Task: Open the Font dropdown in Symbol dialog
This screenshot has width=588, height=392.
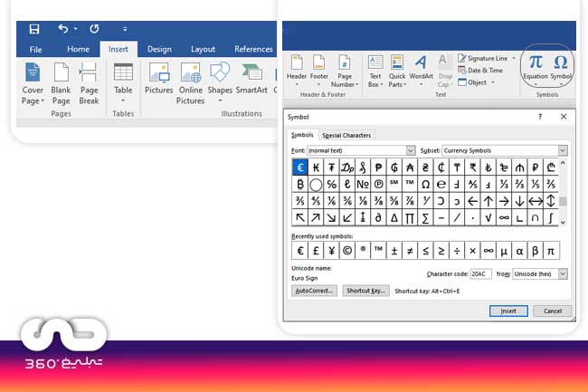Action: (x=411, y=150)
